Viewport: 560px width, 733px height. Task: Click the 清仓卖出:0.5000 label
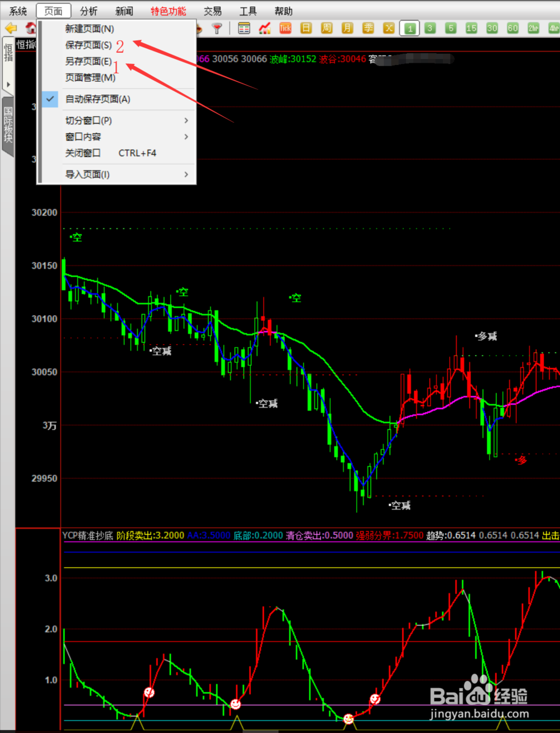(x=320, y=535)
